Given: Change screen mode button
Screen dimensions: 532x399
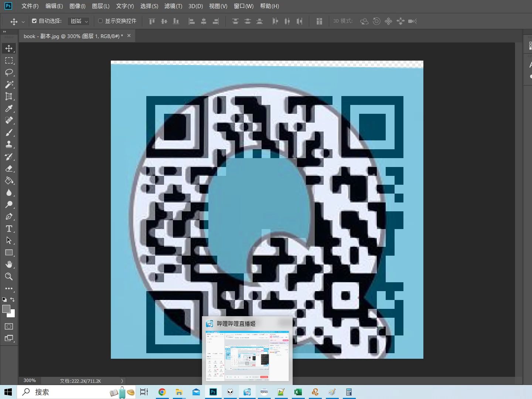Looking at the screenshot, I should [x=9, y=338].
